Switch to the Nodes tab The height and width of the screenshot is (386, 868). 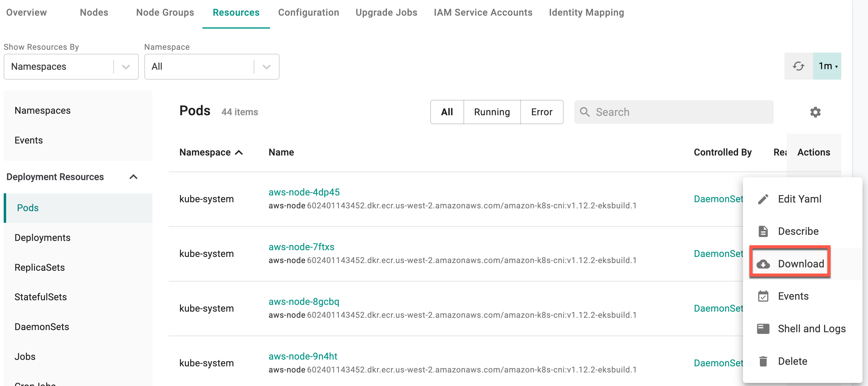pos(94,13)
